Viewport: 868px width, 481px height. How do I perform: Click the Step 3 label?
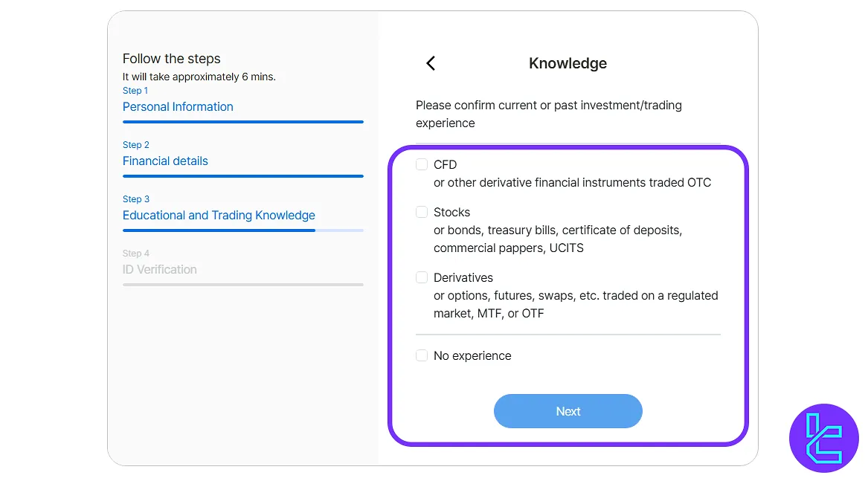point(136,199)
